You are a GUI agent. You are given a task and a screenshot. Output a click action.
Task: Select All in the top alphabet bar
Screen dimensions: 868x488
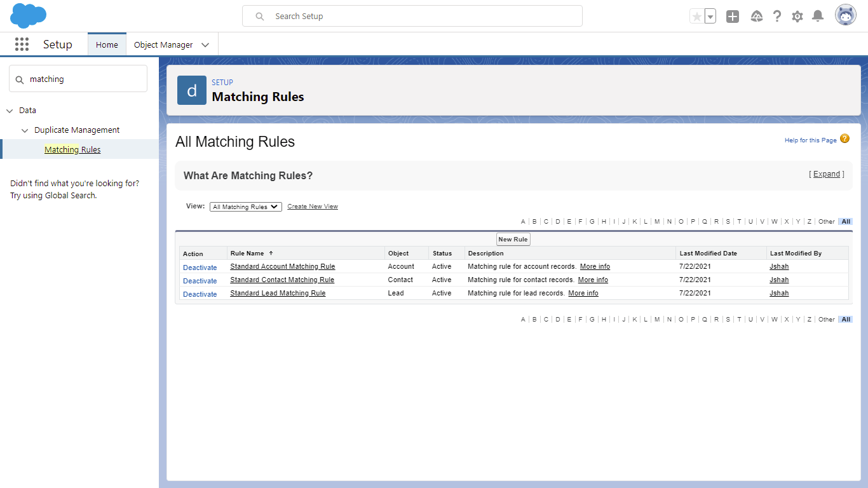coord(846,222)
